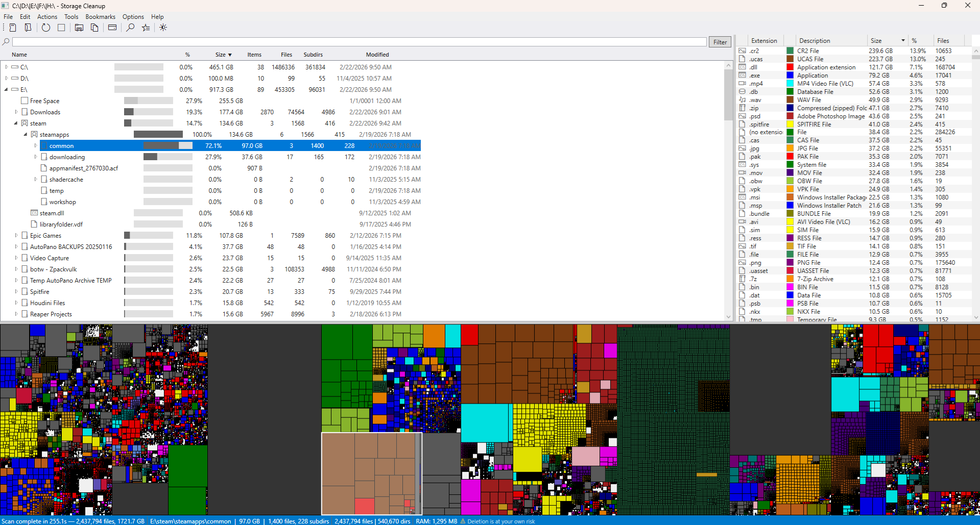Click the export card toolbar icon
This screenshot has height=525, width=980.
tap(112, 28)
